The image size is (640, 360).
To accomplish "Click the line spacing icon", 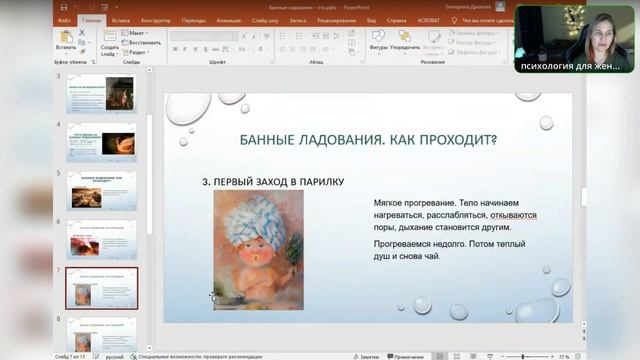I will point(337,36).
